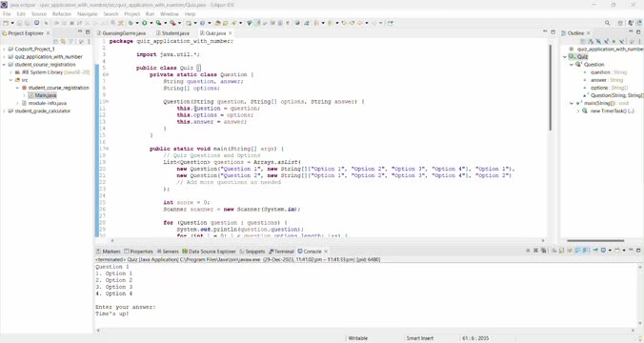This screenshot has width=644, height=343.
Task: Minimize the Project Explorer panel
Action: 80,32
